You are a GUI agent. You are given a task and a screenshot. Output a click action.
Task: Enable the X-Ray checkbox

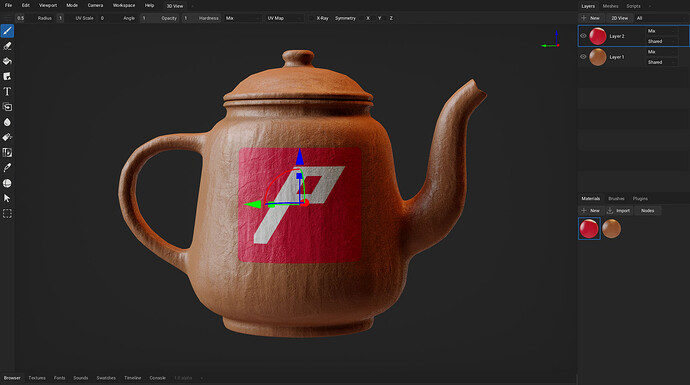[312, 18]
